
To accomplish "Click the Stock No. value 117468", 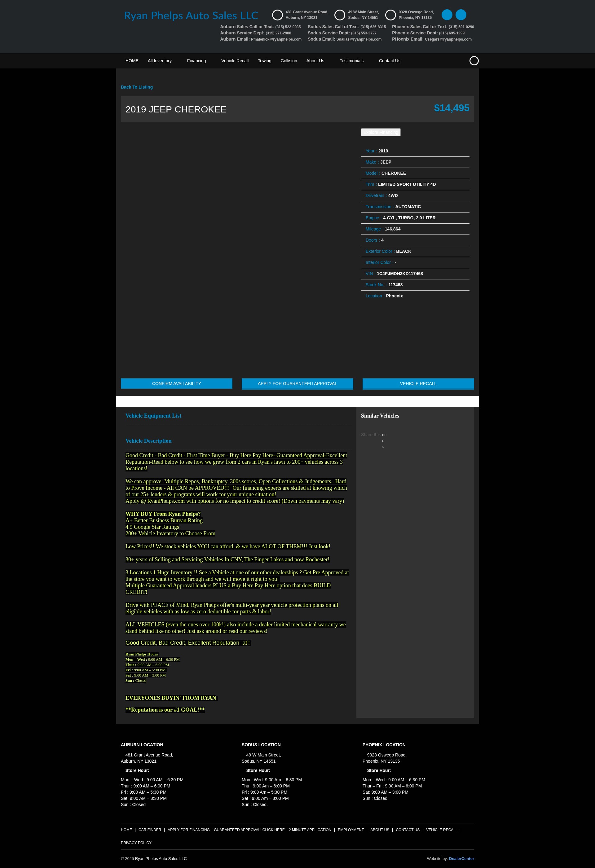I will (x=395, y=285).
